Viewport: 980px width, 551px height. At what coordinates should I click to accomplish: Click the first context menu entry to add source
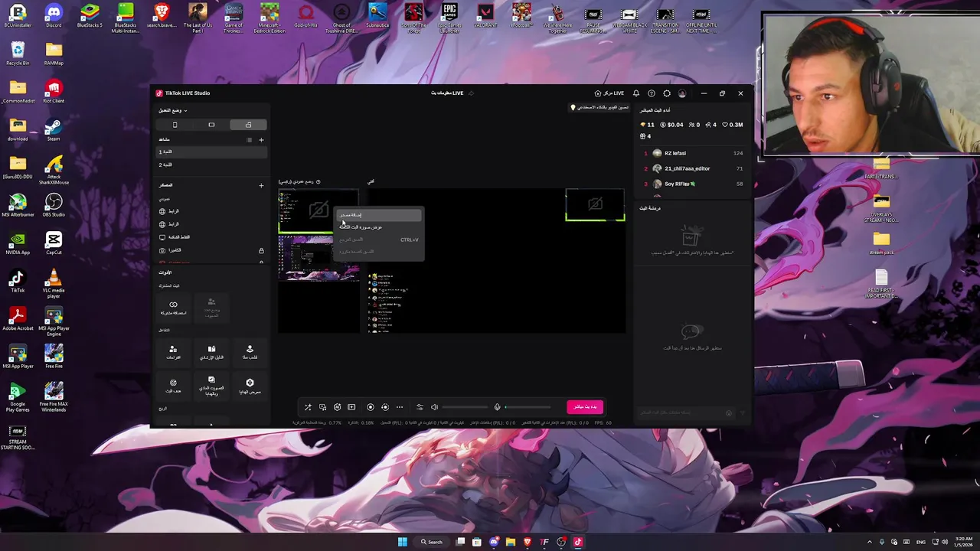click(x=378, y=215)
